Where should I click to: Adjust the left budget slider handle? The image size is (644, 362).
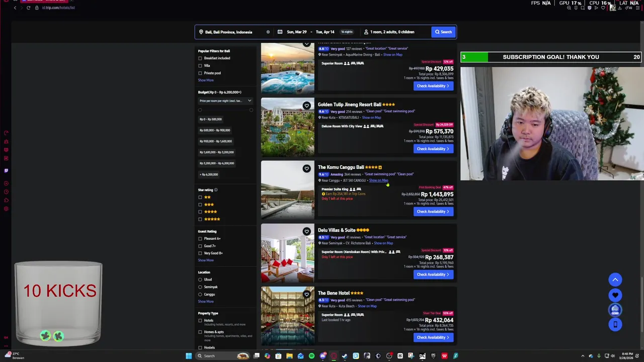coord(200,110)
